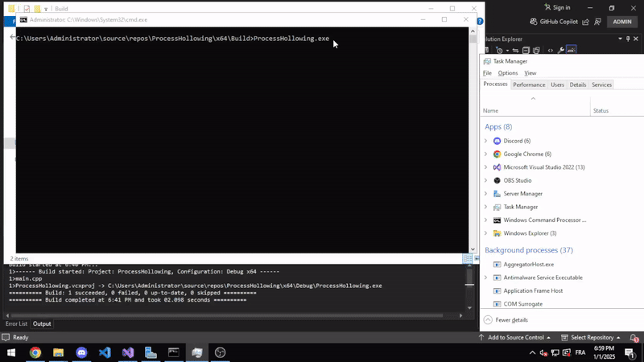Open OBS Studio from taskbar
Screen dimensions: 644x362
[220, 352]
